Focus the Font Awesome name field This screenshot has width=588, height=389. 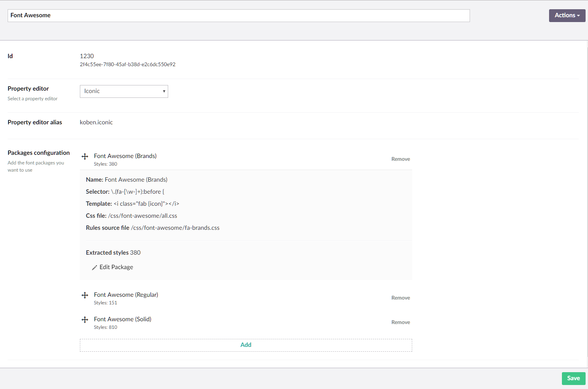(239, 16)
